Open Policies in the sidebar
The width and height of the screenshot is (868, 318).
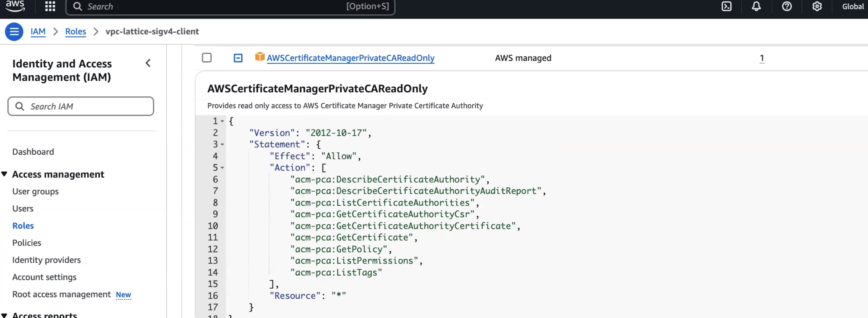pyautogui.click(x=27, y=243)
